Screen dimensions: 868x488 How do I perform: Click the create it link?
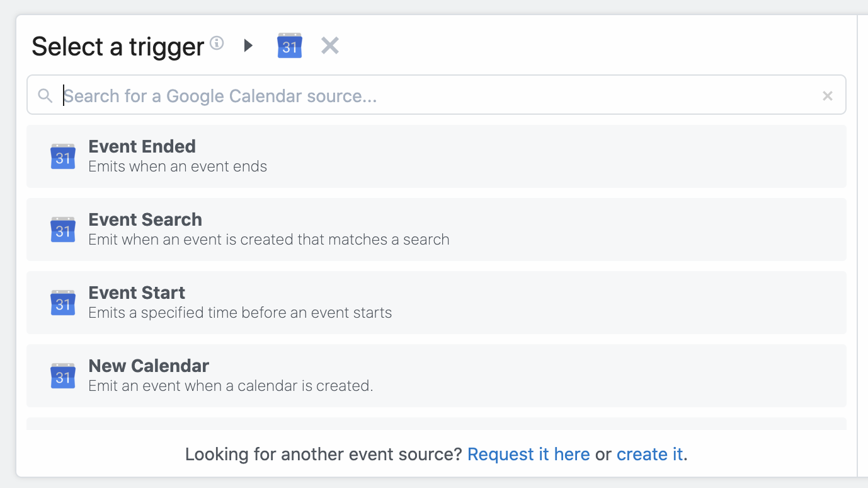pos(649,454)
